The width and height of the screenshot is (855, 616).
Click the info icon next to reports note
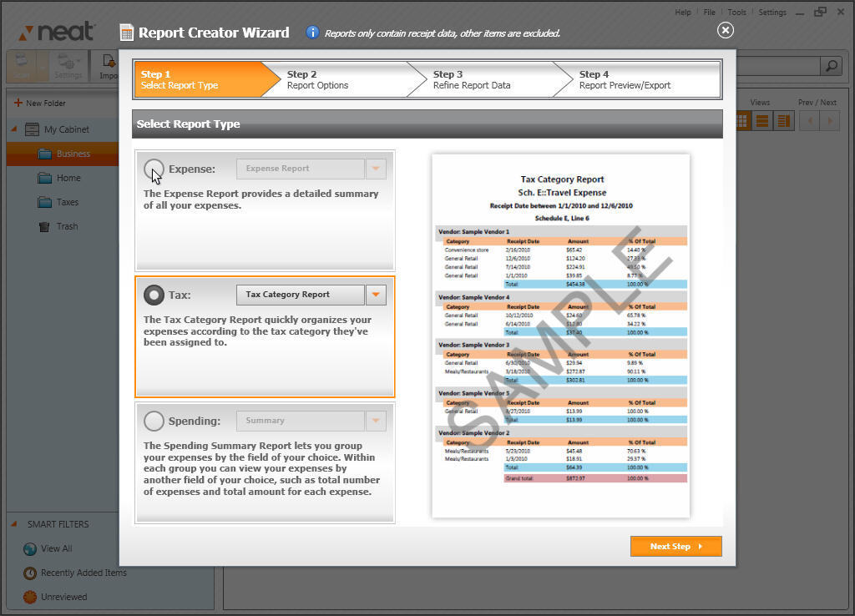(x=312, y=32)
